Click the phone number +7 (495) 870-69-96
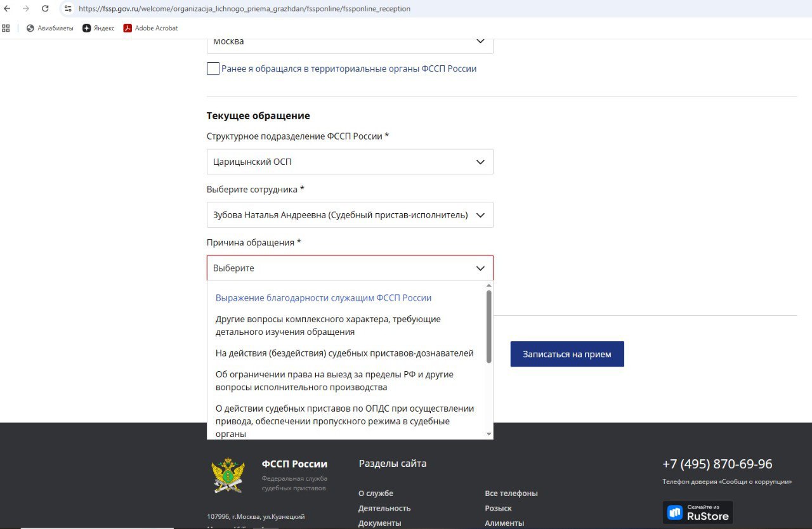 coord(717,464)
